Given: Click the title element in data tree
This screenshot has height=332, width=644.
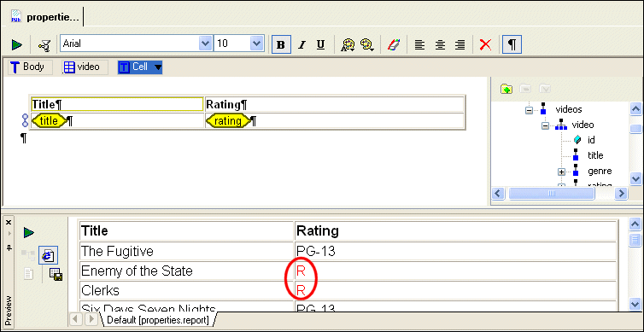Looking at the screenshot, I should pyautogui.click(x=595, y=155).
